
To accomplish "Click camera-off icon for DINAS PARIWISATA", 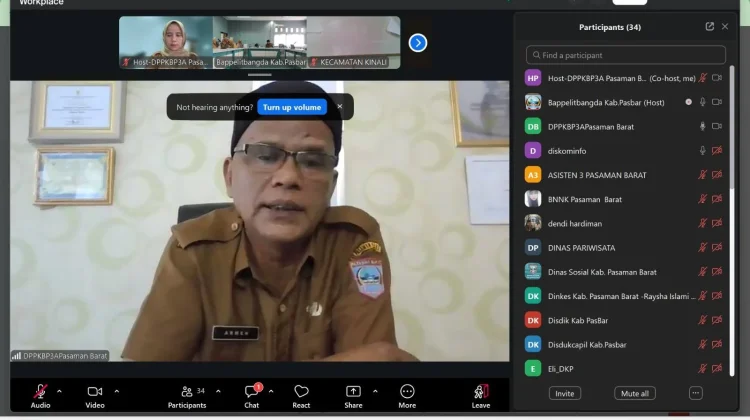I will click(x=717, y=248).
